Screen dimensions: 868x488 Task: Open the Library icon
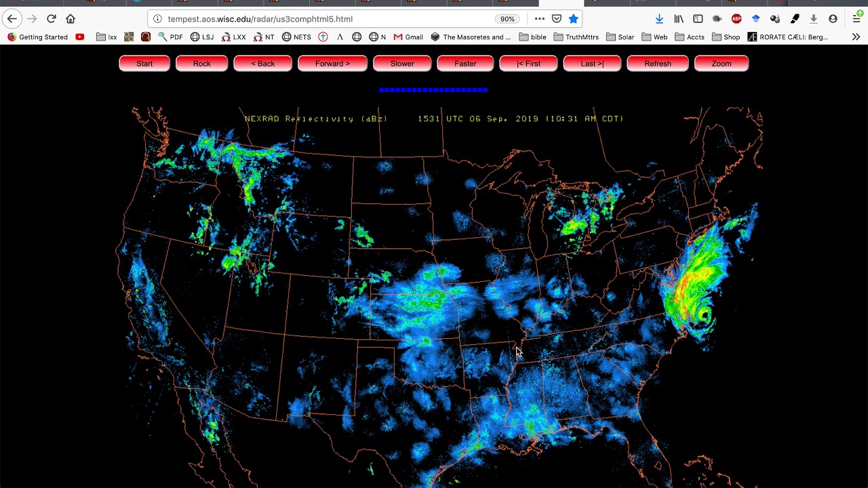pos(679,19)
